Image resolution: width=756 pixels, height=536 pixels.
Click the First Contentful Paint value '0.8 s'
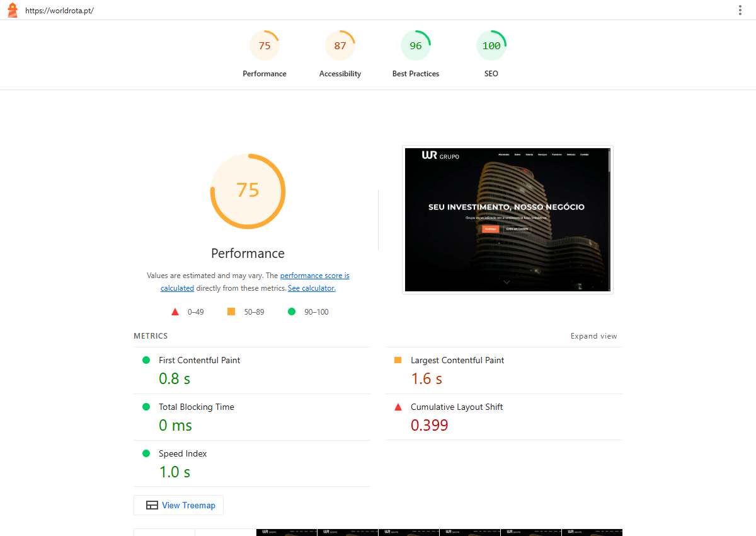175,379
